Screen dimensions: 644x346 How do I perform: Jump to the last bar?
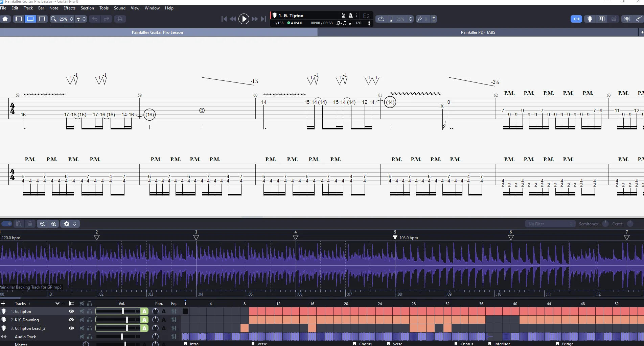(264, 19)
